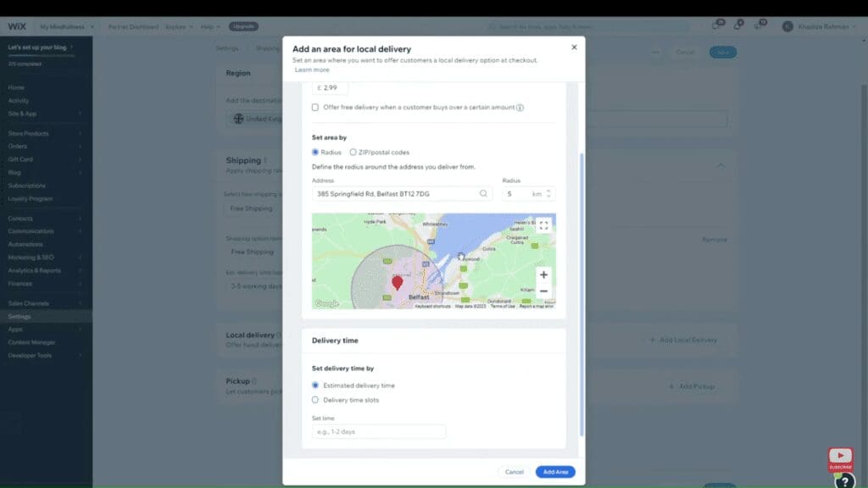
Task: Click the delivery rate price field
Action: pos(330,87)
